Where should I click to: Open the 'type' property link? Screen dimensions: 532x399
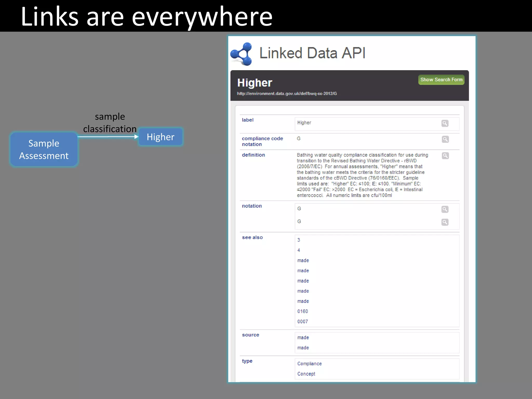(247, 361)
